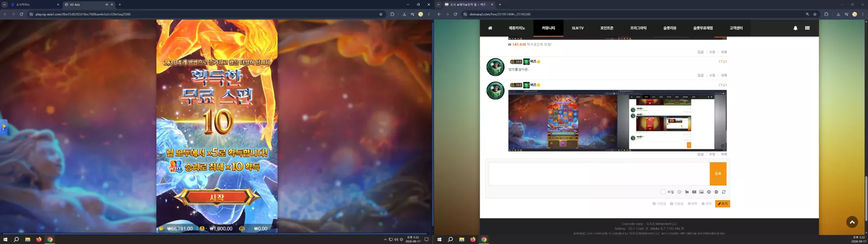Screen dimensions: 868x244
Task: Click the minus circle icon under comment box
Action: pos(716,192)
